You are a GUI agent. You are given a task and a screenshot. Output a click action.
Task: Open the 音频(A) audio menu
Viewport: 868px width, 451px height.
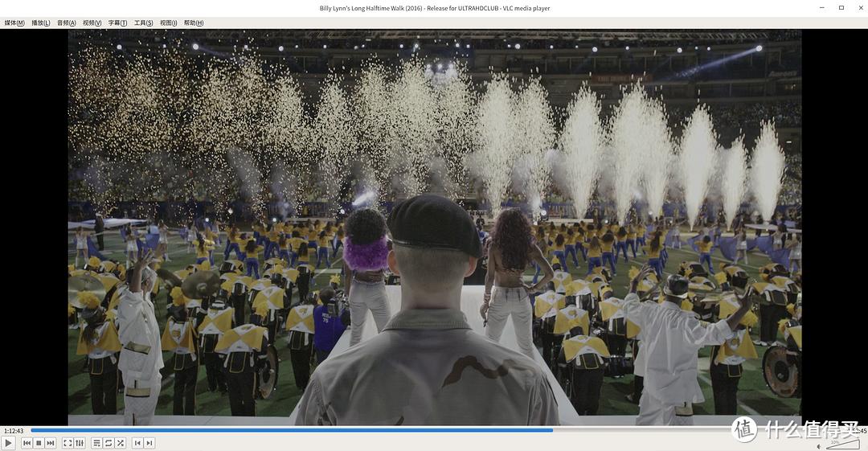67,23
